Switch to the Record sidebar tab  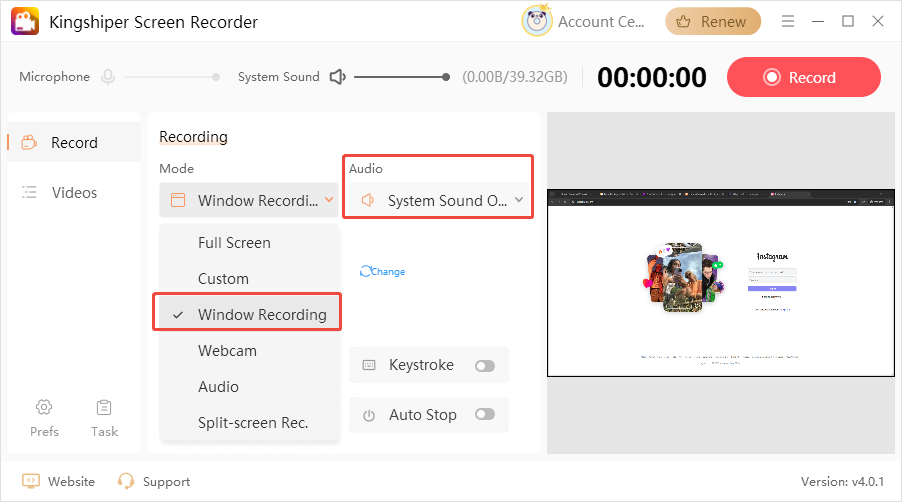[74, 142]
